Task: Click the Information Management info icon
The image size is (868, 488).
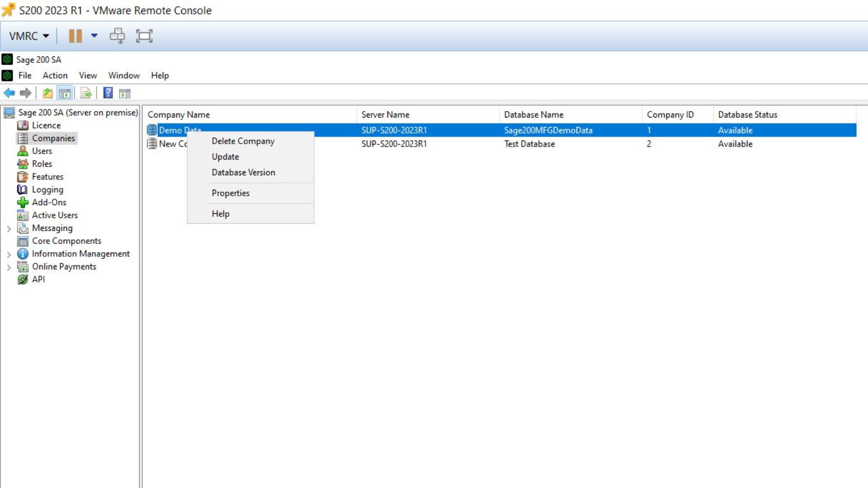Action: 23,254
